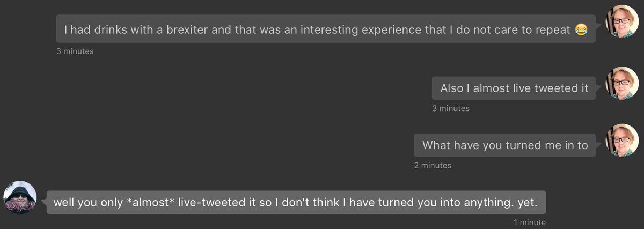Click the "1 minute" timestamp
The image size is (644, 229).
pyautogui.click(x=529, y=222)
